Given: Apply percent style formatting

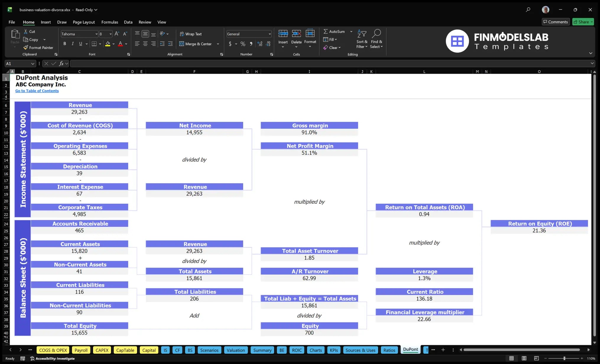Looking at the screenshot, I should point(243,44).
